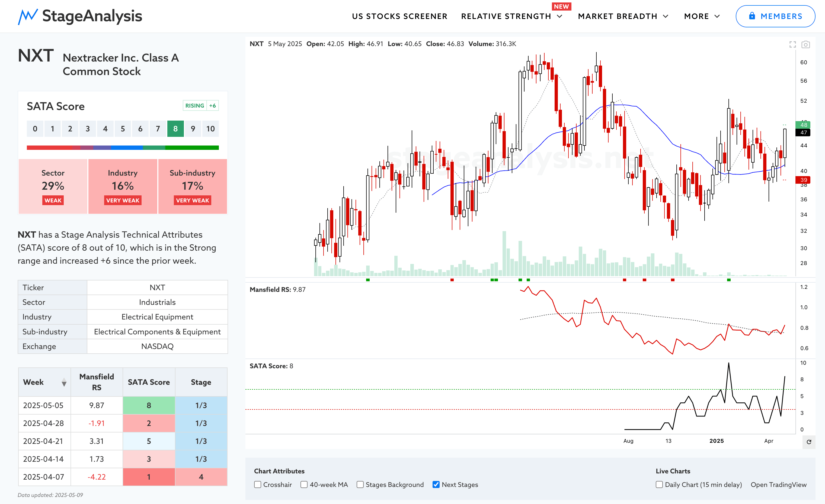Open TradingView link
This screenshot has height=504, width=825.
click(x=778, y=484)
